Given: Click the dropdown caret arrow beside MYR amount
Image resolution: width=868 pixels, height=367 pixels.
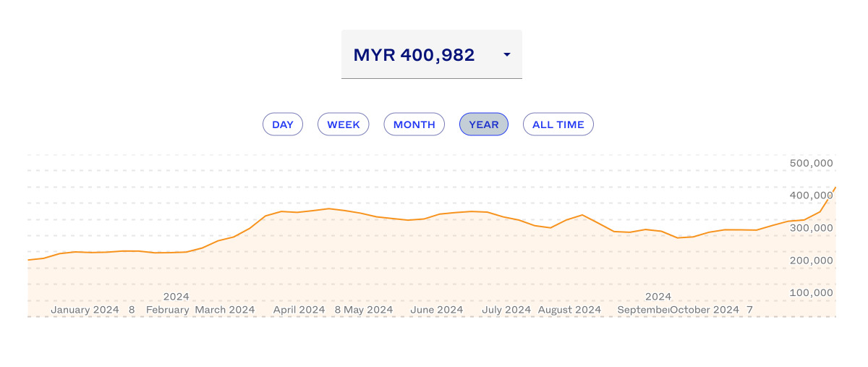Looking at the screenshot, I should coord(507,55).
